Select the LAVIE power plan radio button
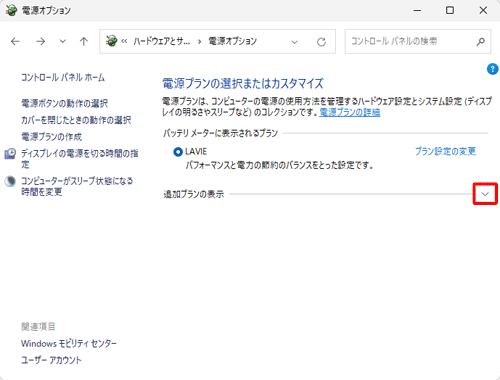The height and width of the screenshot is (380, 500). point(178,152)
